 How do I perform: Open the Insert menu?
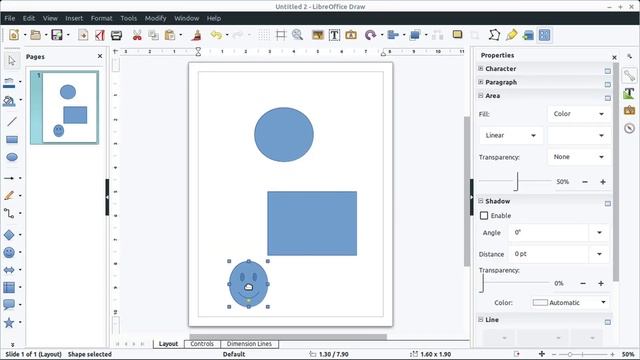click(74, 18)
